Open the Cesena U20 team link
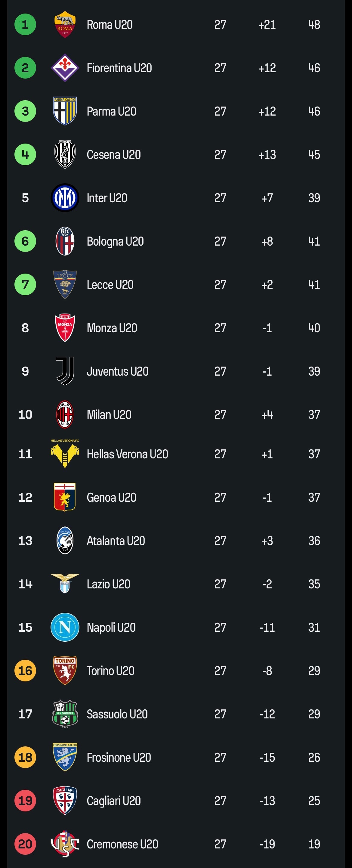Image resolution: width=352 pixels, height=868 pixels. 113,155
